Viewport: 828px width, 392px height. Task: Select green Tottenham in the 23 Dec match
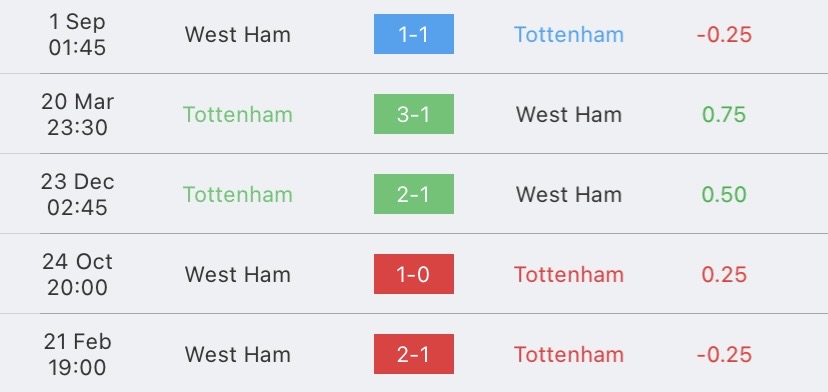point(238,194)
